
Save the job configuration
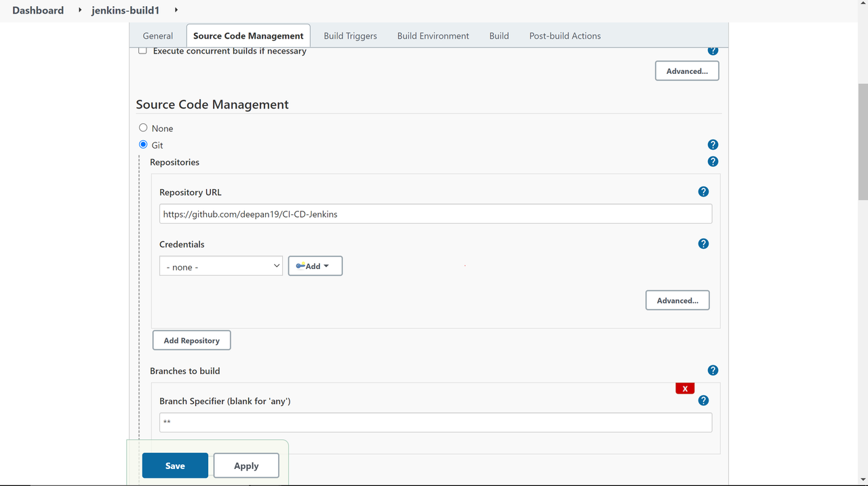[175, 466]
